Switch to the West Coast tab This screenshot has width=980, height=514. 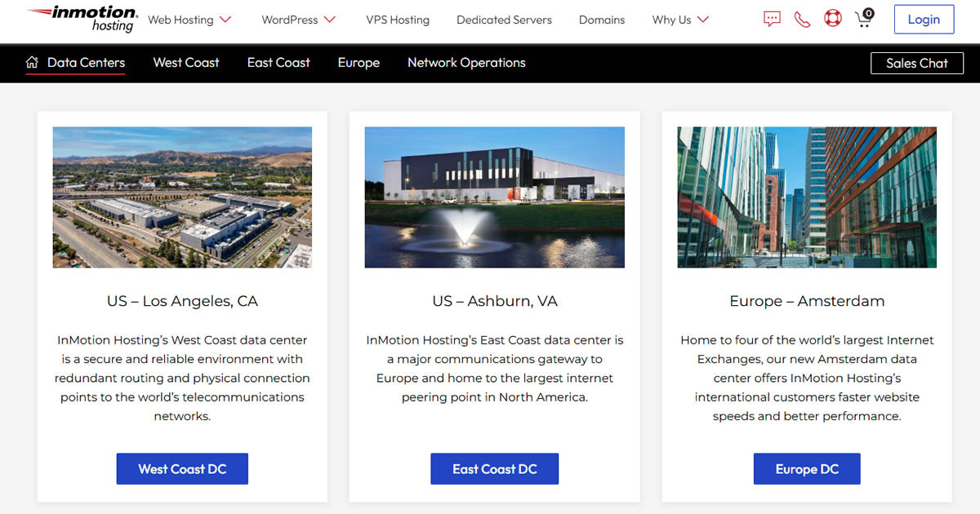pyautogui.click(x=186, y=62)
